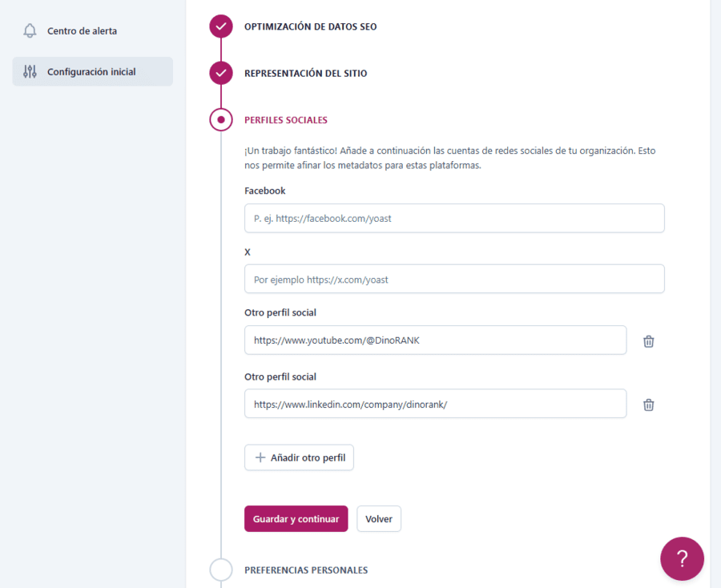Click the alert center bell icon

coord(30,30)
